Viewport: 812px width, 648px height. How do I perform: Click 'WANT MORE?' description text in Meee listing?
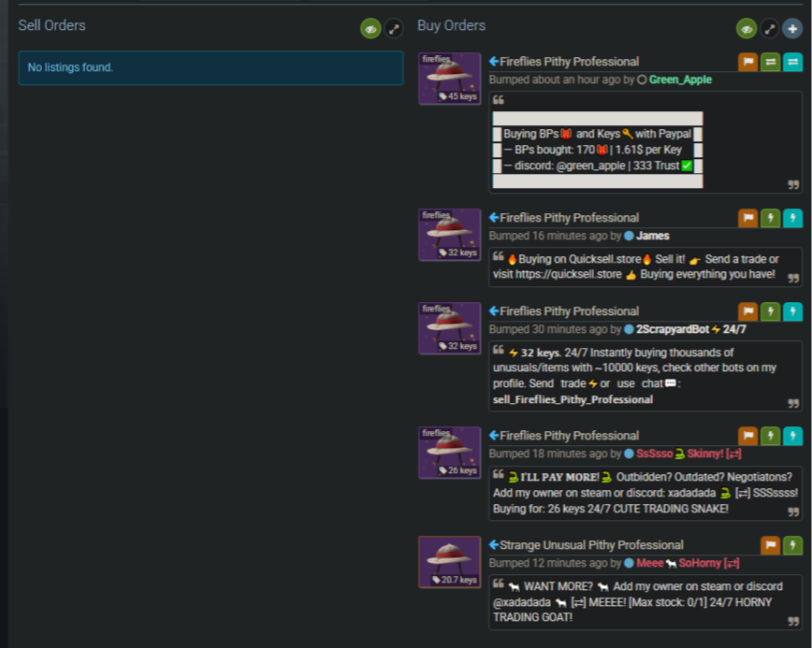click(x=558, y=586)
